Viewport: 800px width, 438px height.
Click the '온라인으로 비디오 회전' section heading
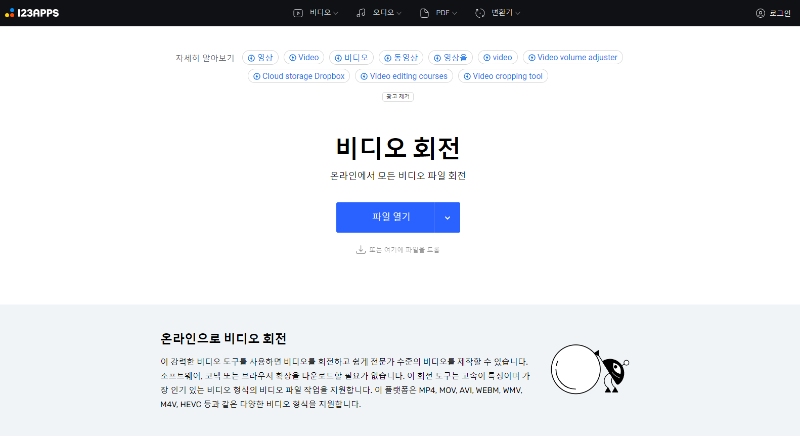223,338
